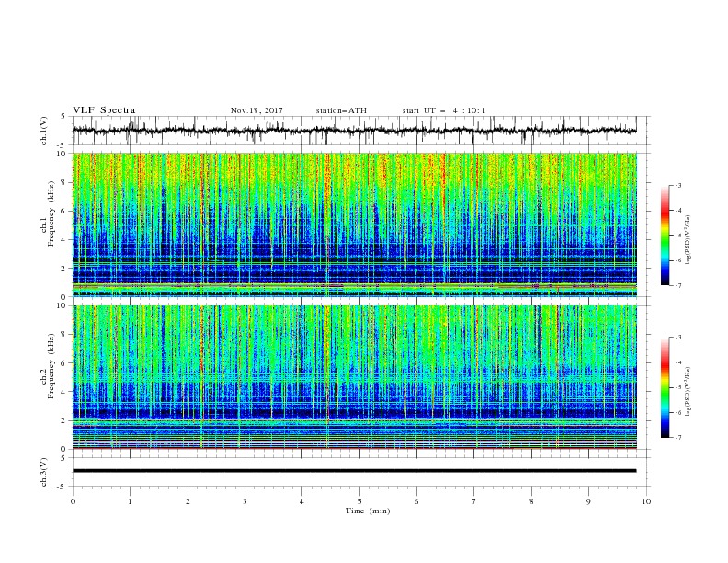Click the ch.1 spectrogram color scale bar

[x=665, y=236]
